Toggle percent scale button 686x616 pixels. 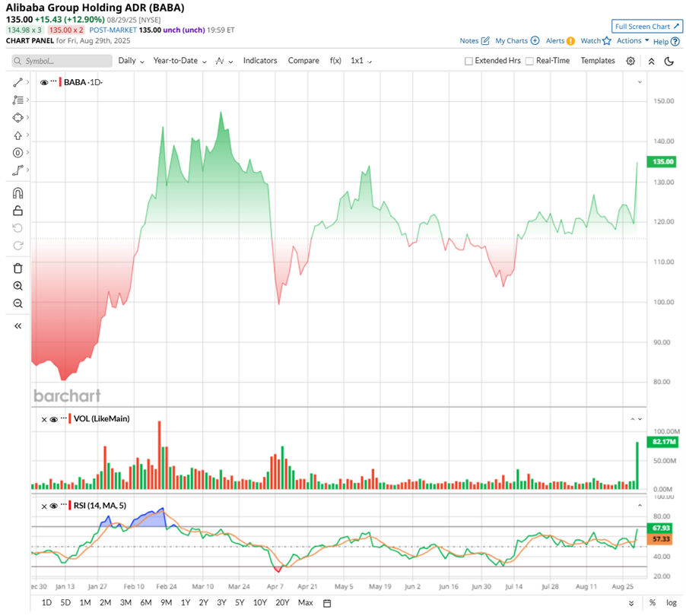point(653,603)
